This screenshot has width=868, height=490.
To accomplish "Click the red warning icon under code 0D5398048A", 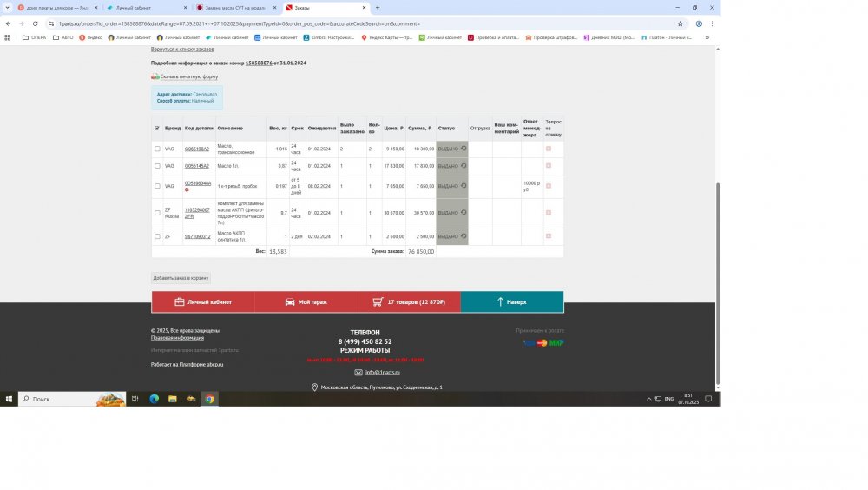I will click(187, 189).
